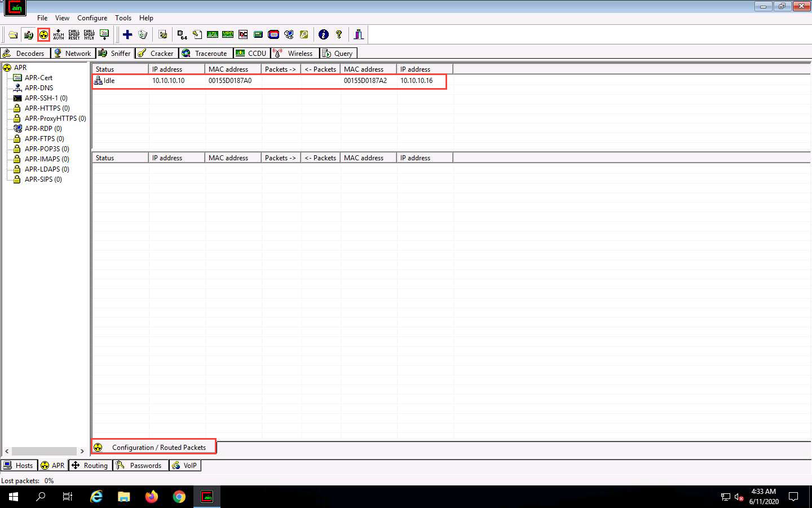Open the Help menu
The width and height of the screenshot is (812, 508).
coord(146,18)
